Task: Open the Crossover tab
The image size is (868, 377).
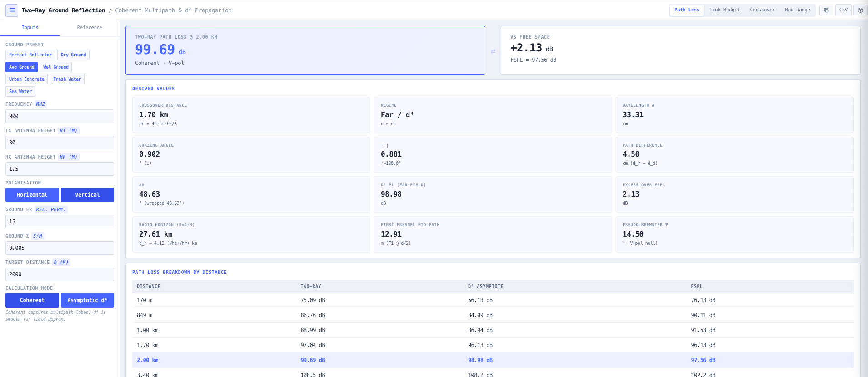Action: pos(762,10)
